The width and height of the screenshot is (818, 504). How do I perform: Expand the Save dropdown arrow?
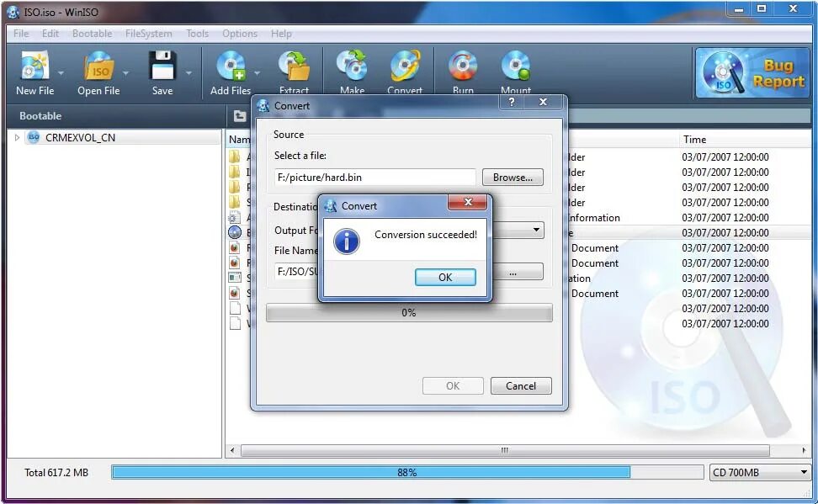189,73
